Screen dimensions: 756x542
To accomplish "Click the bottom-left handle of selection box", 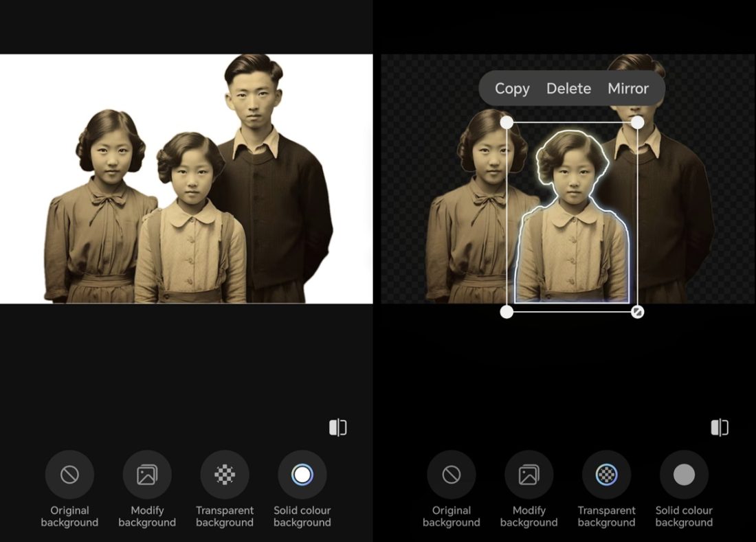I will point(507,312).
